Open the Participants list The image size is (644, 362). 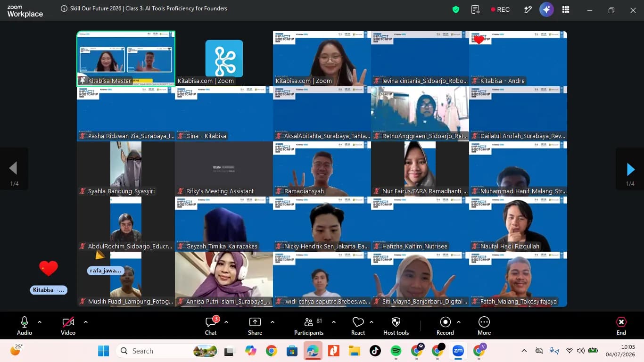pyautogui.click(x=309, y=326)
